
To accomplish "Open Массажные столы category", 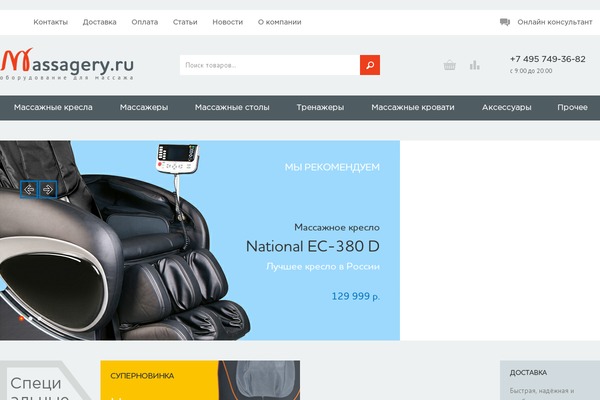I will (232, 108).
